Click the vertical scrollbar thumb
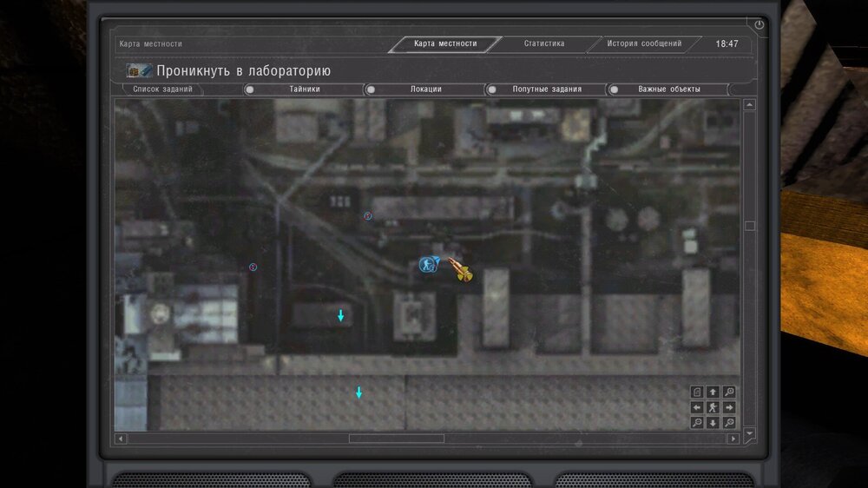The height and width of the screenshot is (488, 868). click(750, 226)
